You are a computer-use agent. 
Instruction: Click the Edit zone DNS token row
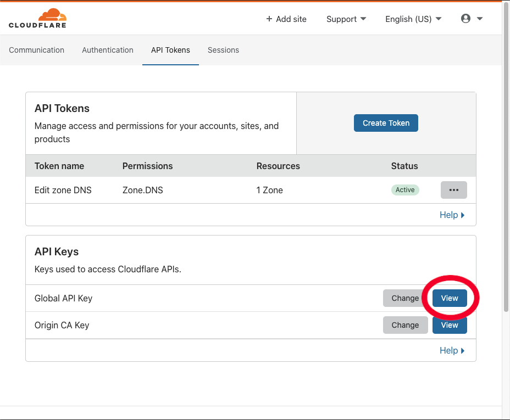(63, 190)
